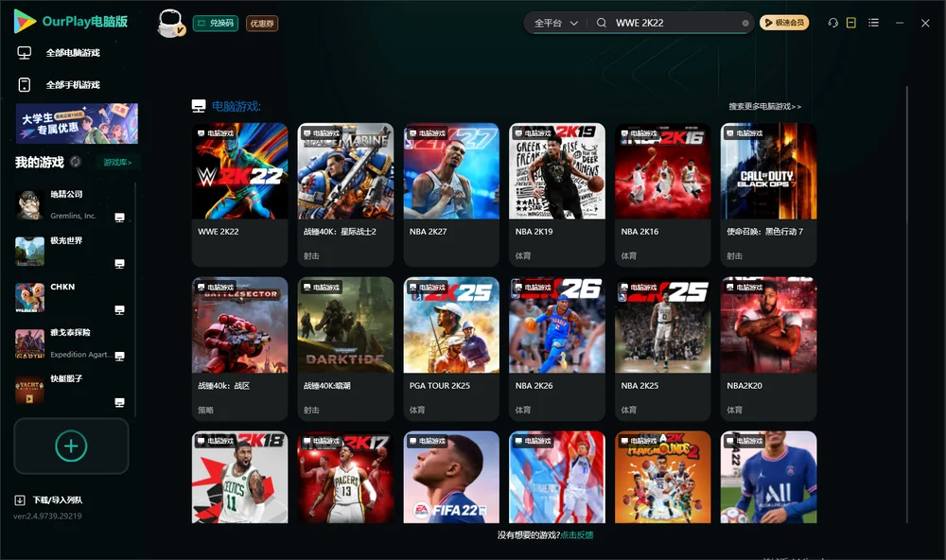Open the NBA 2K19 game card

point(557,194)
